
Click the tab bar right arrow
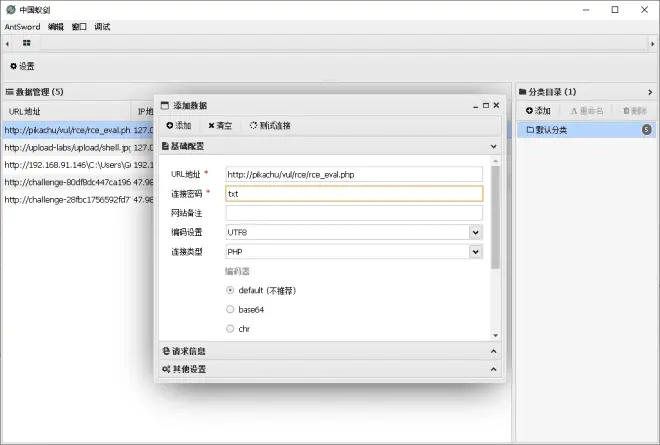651,43
